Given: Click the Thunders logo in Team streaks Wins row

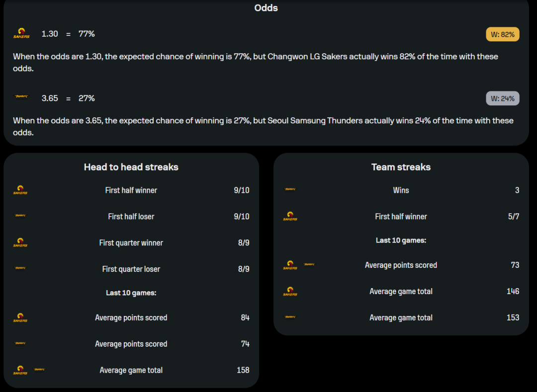Looking at the screenshot, I should 290,189.
